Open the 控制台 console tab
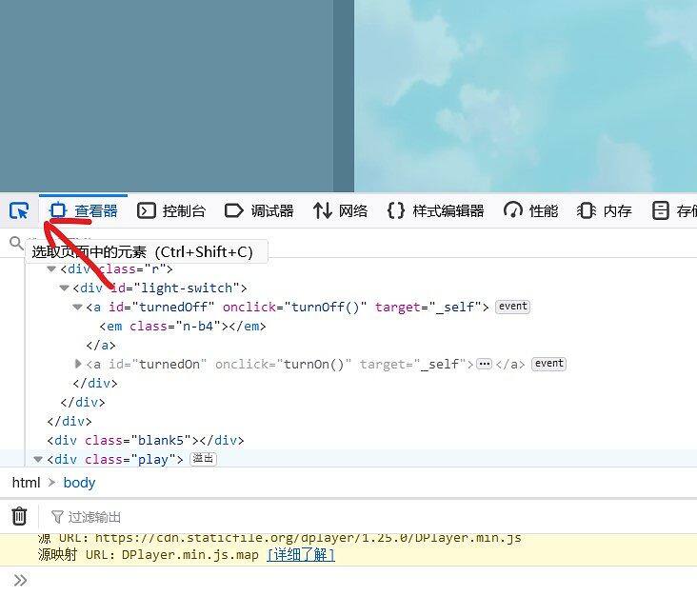The height and width of the screenshot is (616, 697). tap(171, 210)
